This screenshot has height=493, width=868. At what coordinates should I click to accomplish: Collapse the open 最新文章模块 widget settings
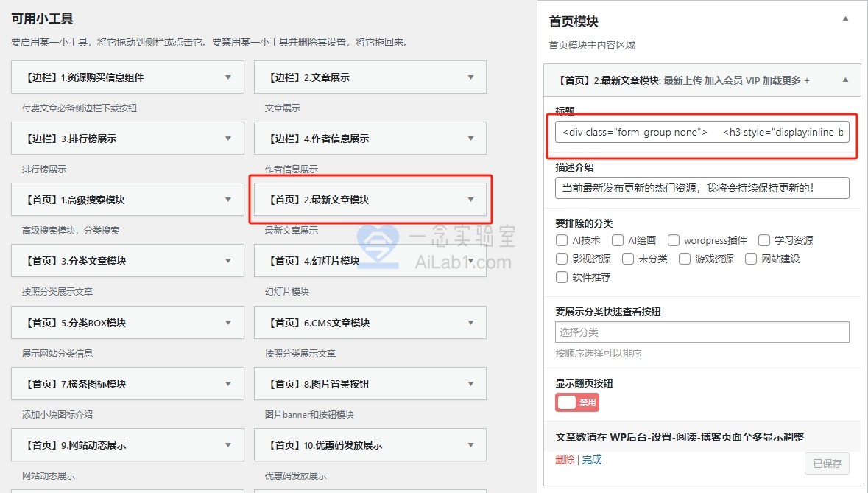[x=845, y=80]
